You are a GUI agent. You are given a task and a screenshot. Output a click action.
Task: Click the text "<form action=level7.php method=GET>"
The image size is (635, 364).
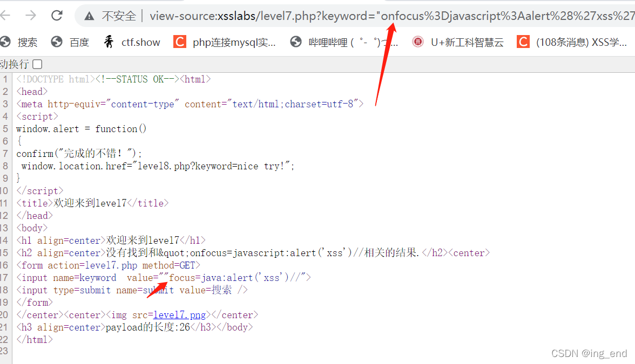pos(109,265)
